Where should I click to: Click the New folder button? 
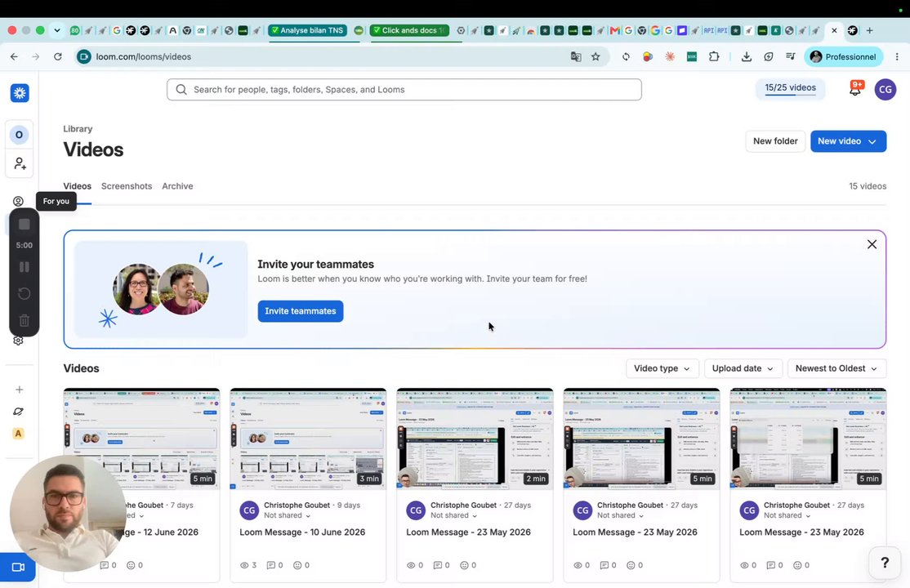[x=775, y=141]
